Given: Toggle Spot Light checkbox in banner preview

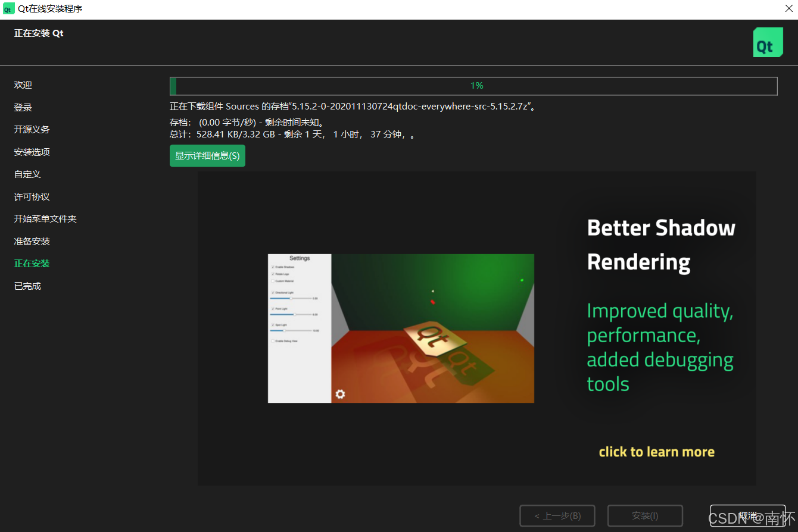Looking at the screenshot, I should point(273,325).
